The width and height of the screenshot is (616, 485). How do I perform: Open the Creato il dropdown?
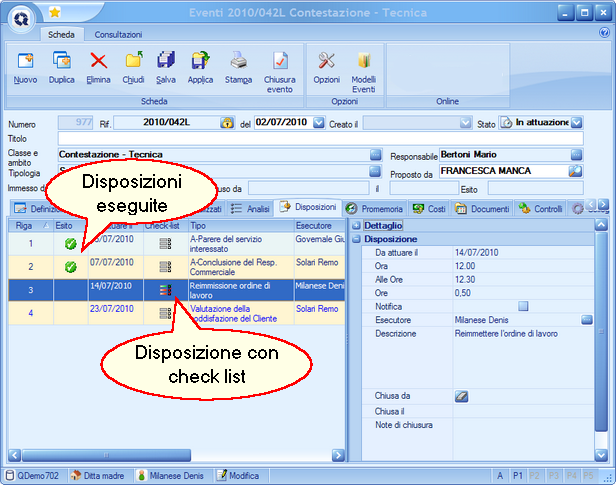click(x=465, y=123)
